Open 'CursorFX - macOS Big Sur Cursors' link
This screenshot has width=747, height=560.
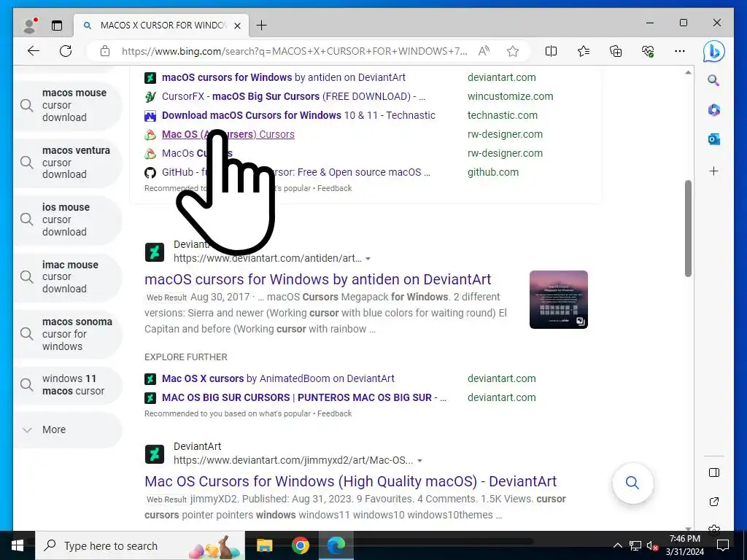point(293,96)
